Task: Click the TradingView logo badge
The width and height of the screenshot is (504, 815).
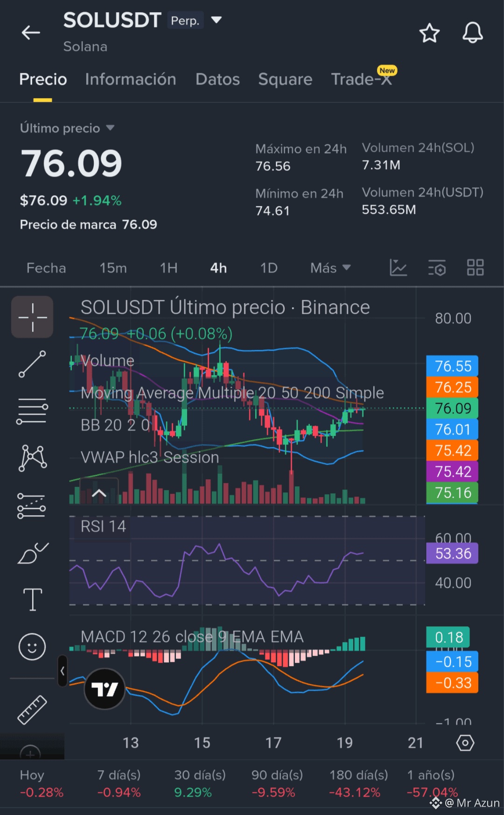Action: [x=105, y=689]
